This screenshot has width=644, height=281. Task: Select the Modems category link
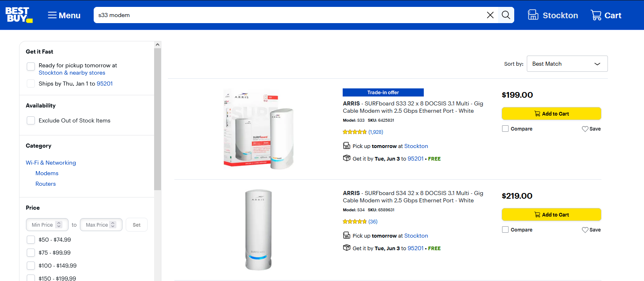point(47,173)
